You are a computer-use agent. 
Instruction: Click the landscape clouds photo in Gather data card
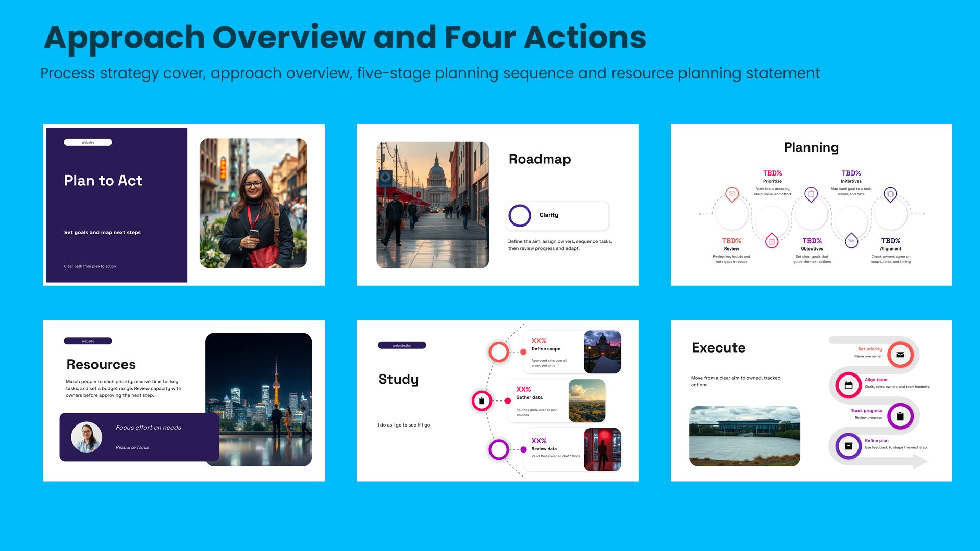pyautogui.click(x=587, y=400)
